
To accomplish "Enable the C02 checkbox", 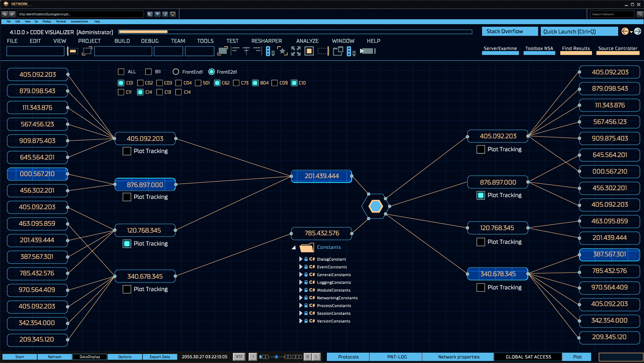I will tap(141, 83).
